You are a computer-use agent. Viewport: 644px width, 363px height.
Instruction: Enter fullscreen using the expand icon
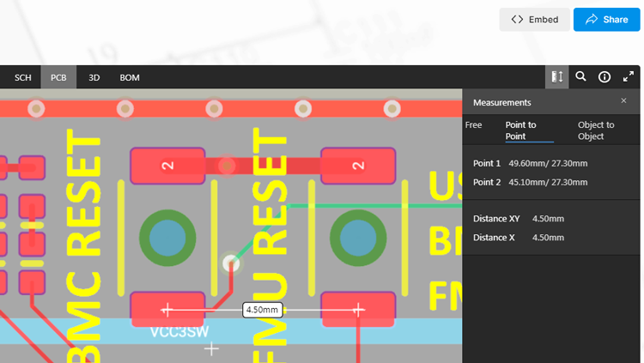(x=628, y=77)
